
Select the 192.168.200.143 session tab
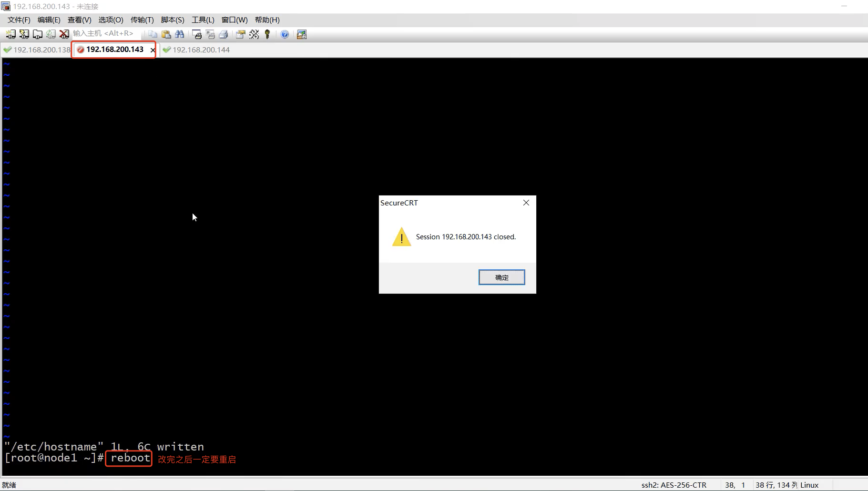pos(115,50)
